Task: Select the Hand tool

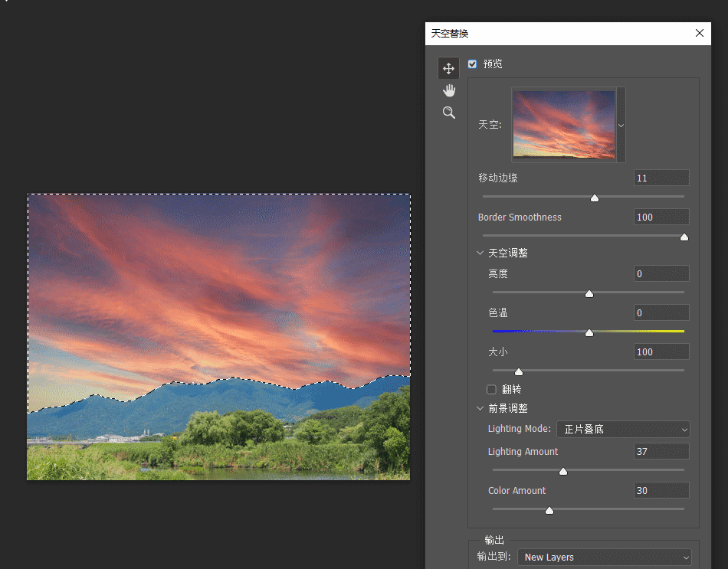Action: pyautogui.click(x=449, y=90)
